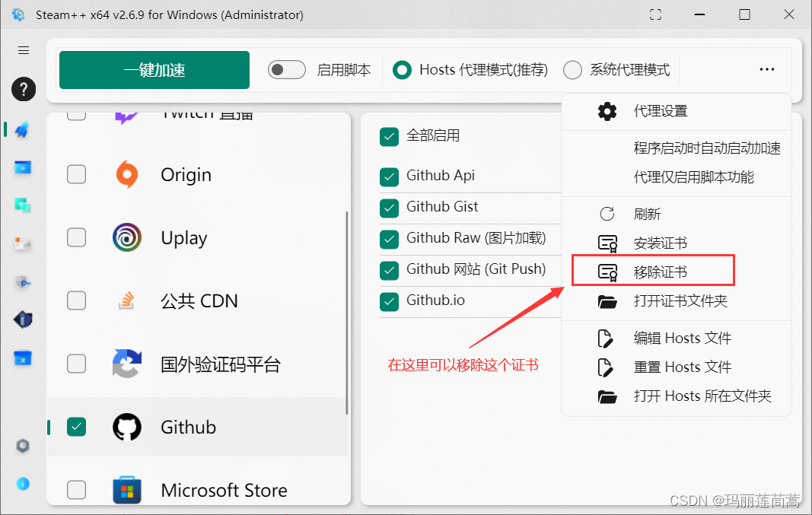Choose 打开 Hosts 所在文件夹 menu item

[677, 396]
